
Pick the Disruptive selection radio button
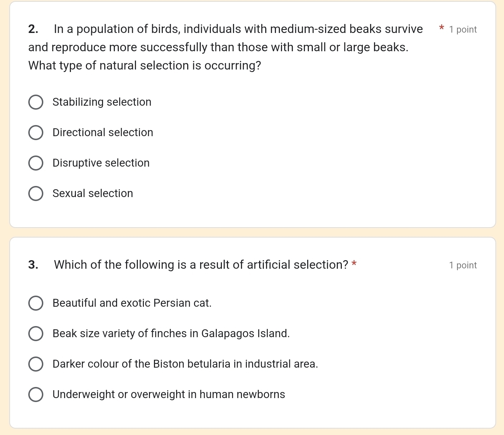[36, 163]
